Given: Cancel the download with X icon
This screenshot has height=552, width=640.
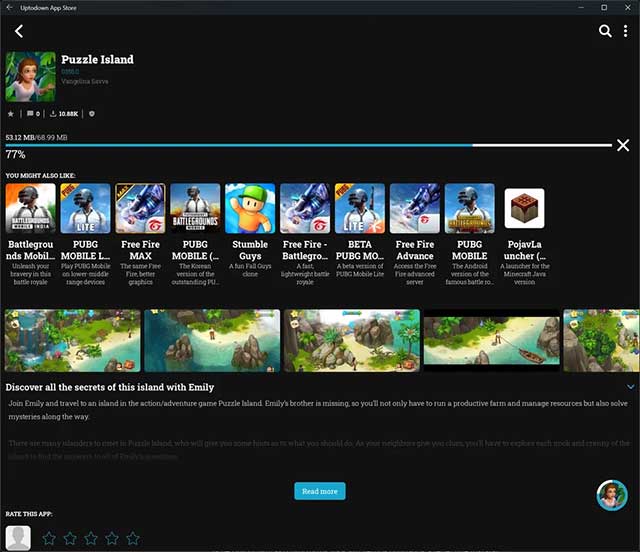Looking at the screenshot, I should (623, 145).
